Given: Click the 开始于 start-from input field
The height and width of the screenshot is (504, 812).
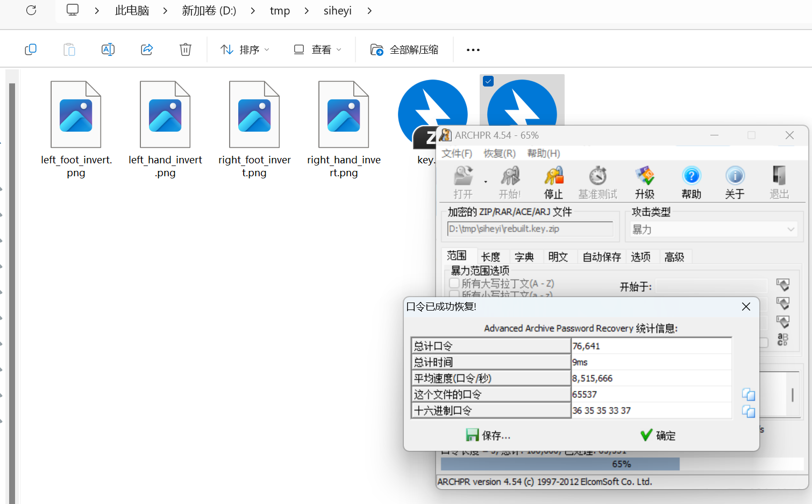Looking at the screenshot, I should (711, 286).
